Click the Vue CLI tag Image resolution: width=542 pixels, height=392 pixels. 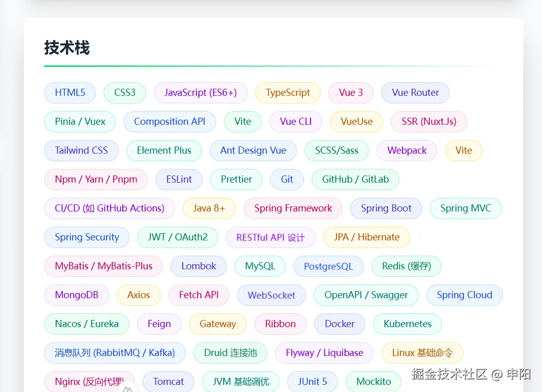point(296,122)
